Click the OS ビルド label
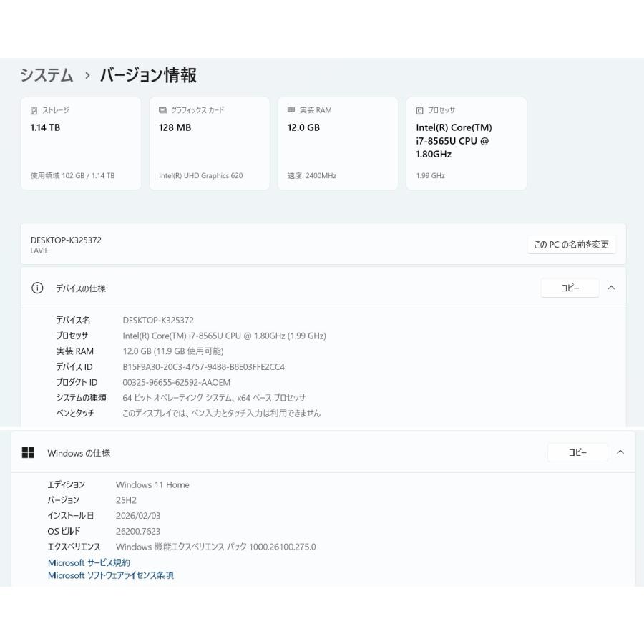 click(x=64, y=532)
